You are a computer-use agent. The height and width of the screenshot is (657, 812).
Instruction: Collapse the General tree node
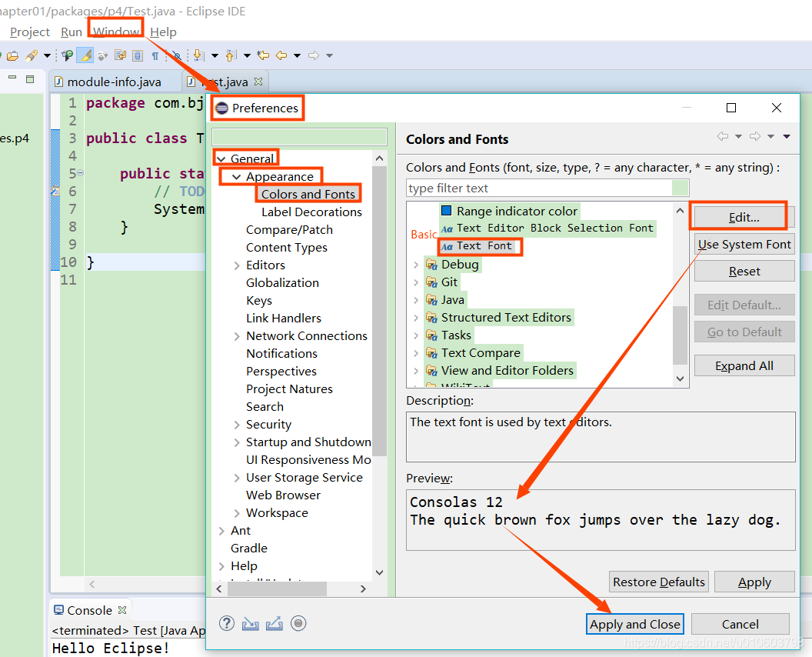[x=221, y=158]
